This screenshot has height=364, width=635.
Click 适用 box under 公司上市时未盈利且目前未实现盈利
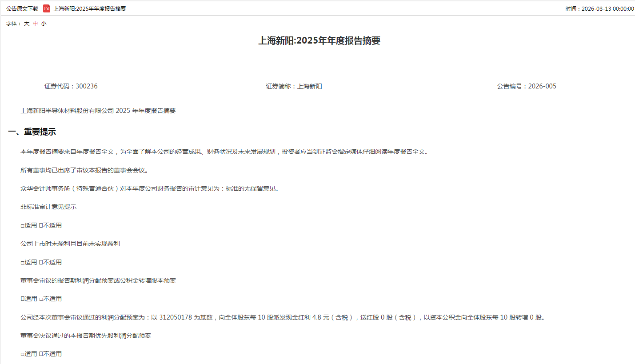pos(22,262)
